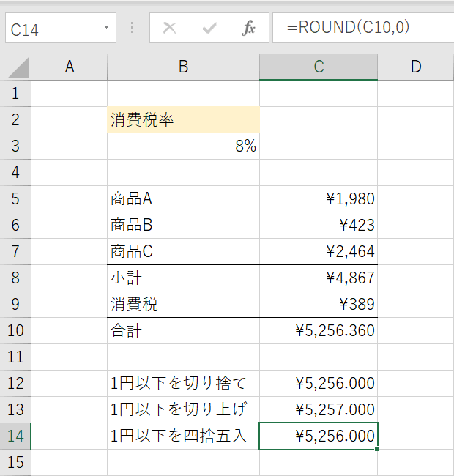Select row 8 header
This screenshot has width=454, height=476.
pos(15,278)
